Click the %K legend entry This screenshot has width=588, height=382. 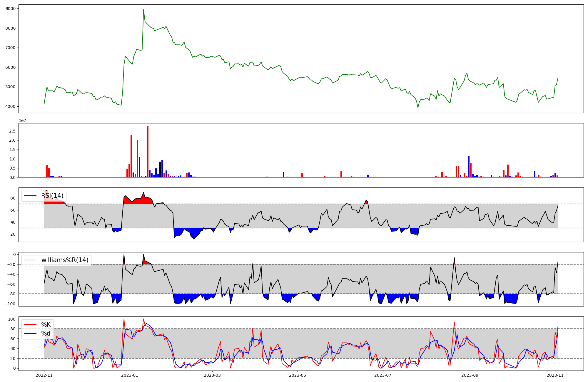click(x=46, y=325)
